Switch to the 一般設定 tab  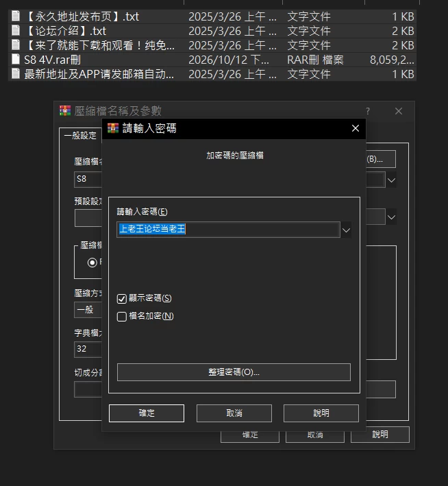(x=80, y=136)
